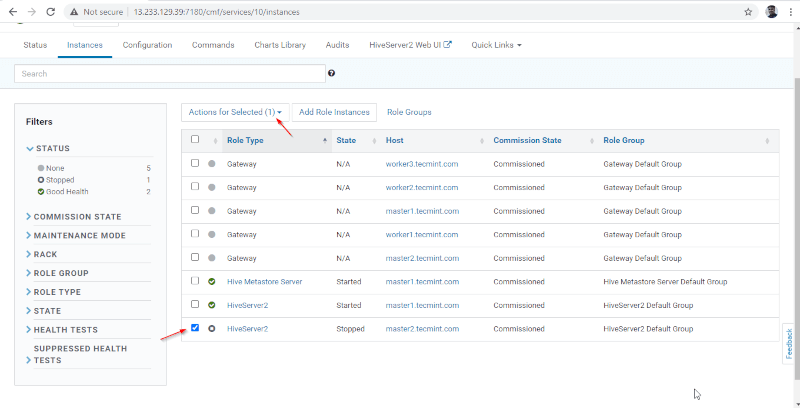Click the stopped status icon for master2 HiveServer2
Screen dimensions: 800x408
(212, 328)
